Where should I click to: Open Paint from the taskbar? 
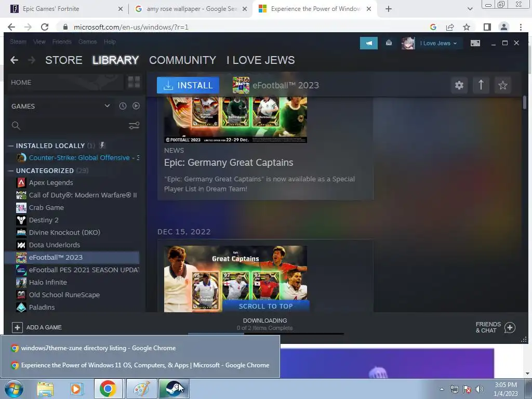coord(141,389)
